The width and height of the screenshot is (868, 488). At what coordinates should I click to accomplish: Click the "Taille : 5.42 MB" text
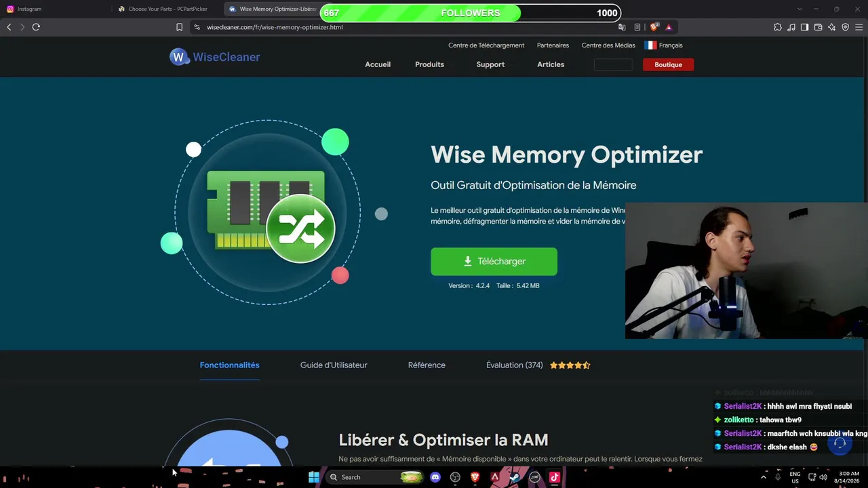[x=518, y=286]
